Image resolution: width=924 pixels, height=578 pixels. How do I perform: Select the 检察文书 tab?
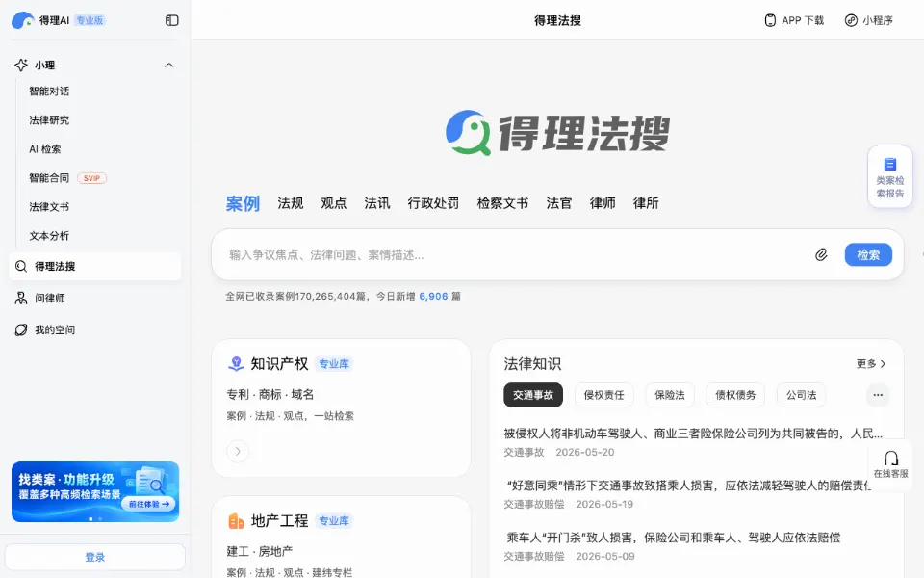(x=502, y=203)
